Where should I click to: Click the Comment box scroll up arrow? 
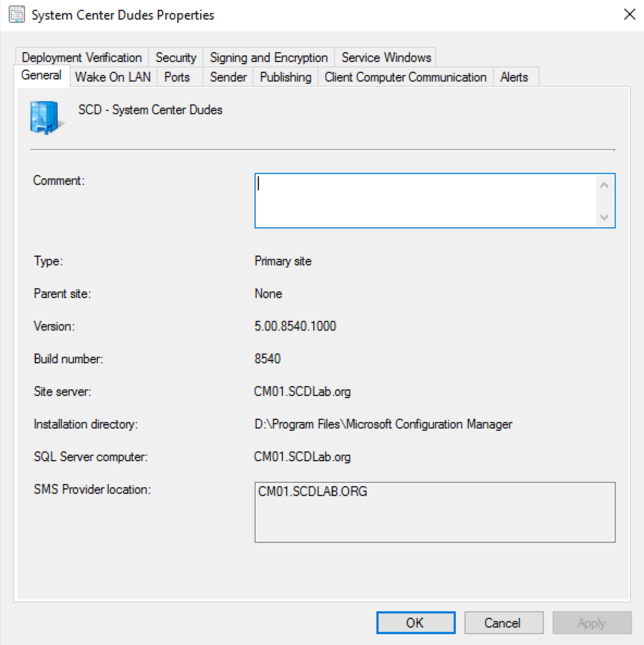click(x=604, y=185)
